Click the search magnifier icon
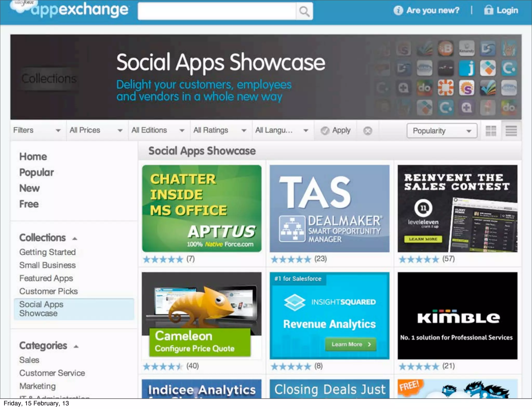532x409 pixels. pyautogui.click(x=304, y=11)
